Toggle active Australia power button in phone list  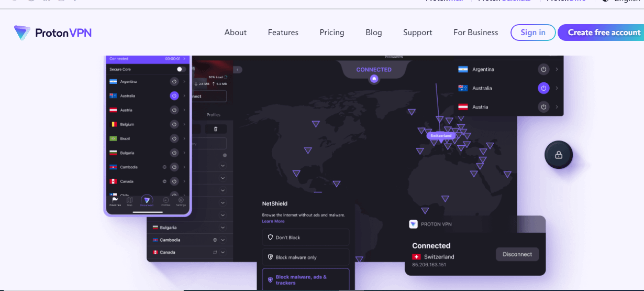click(x=174, y=96)
